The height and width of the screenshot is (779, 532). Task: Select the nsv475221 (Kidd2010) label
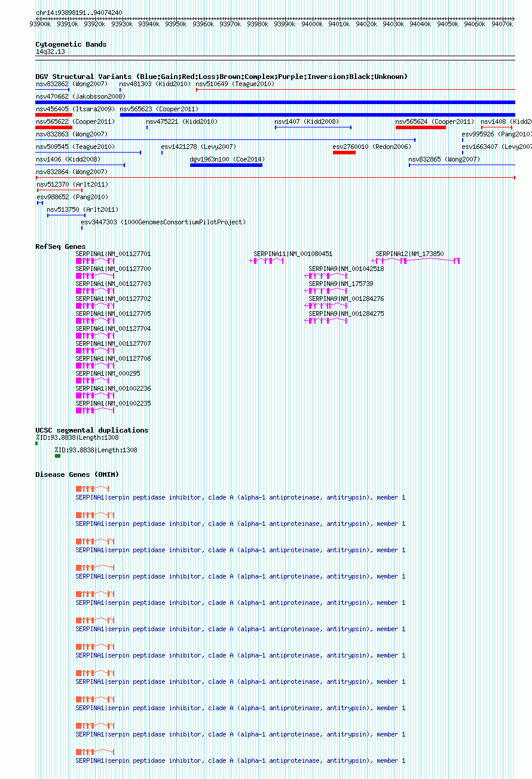tap(182, 121)
